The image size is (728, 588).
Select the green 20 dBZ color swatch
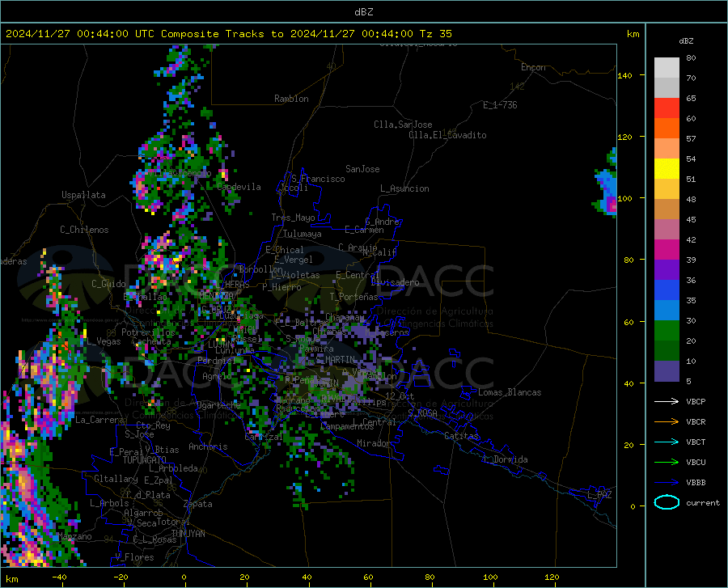[x=667, y=331]
